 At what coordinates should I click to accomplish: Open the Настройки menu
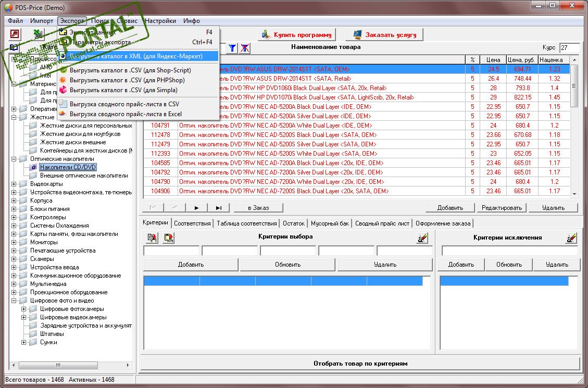pos(160,21)
